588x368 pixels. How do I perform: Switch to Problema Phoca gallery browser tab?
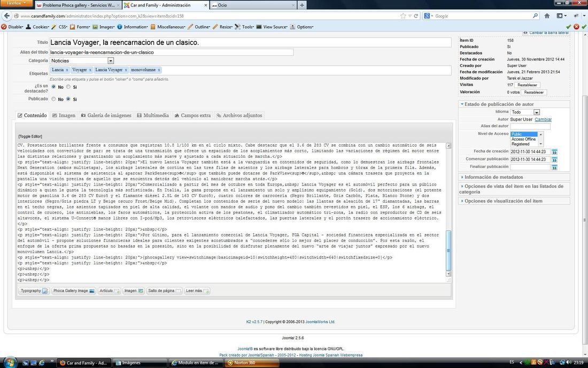[78, 5]
